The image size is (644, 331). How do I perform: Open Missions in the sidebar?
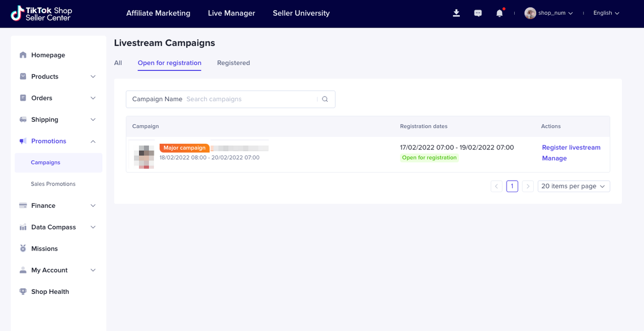coord(44,249)
